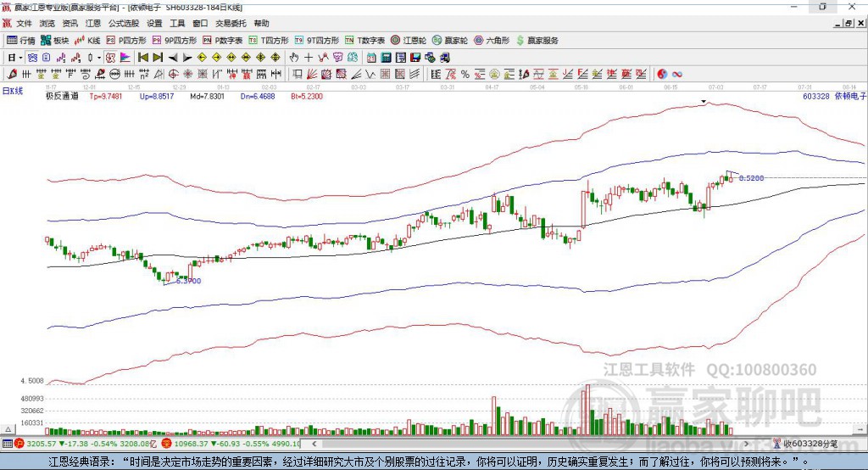Viewport: 868px width, 470px height.
Task: Launch the 赢家轮 wheel tool
Action: click(450, 41)
